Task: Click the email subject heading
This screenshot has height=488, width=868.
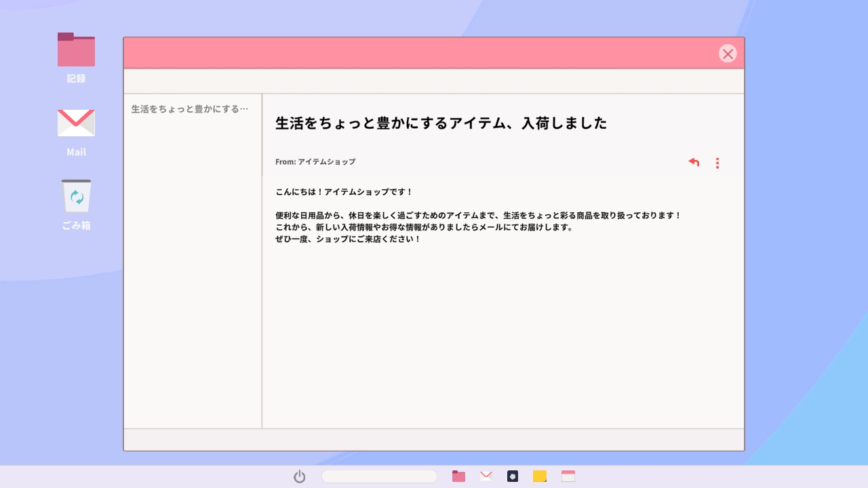Action: tap(441, 123)
